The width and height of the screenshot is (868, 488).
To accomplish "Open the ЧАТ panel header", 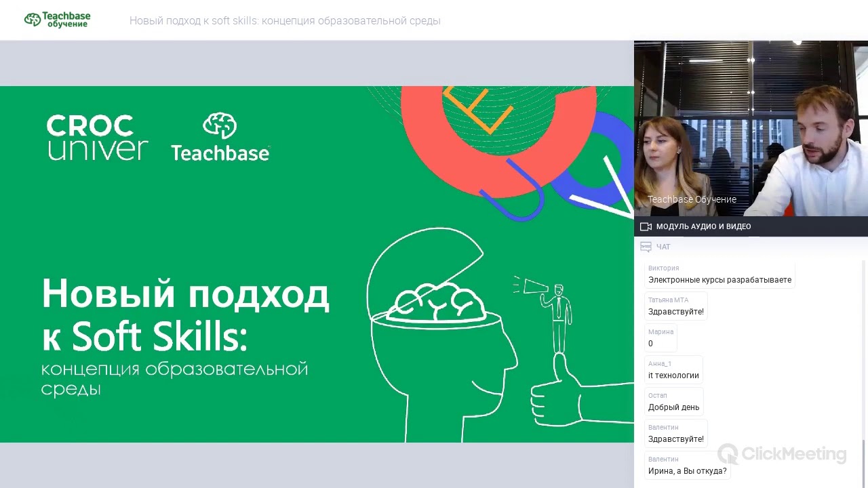I will pos(751,247).
